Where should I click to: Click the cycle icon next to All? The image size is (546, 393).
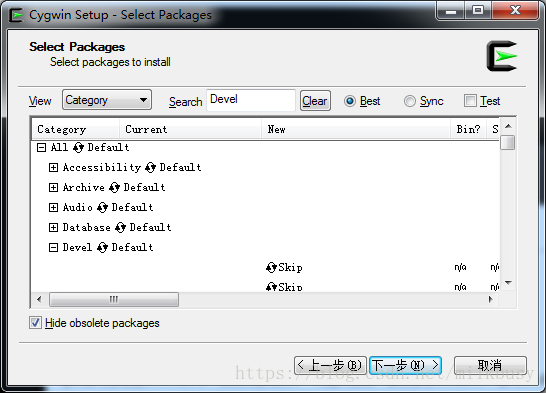click(78, 148)
